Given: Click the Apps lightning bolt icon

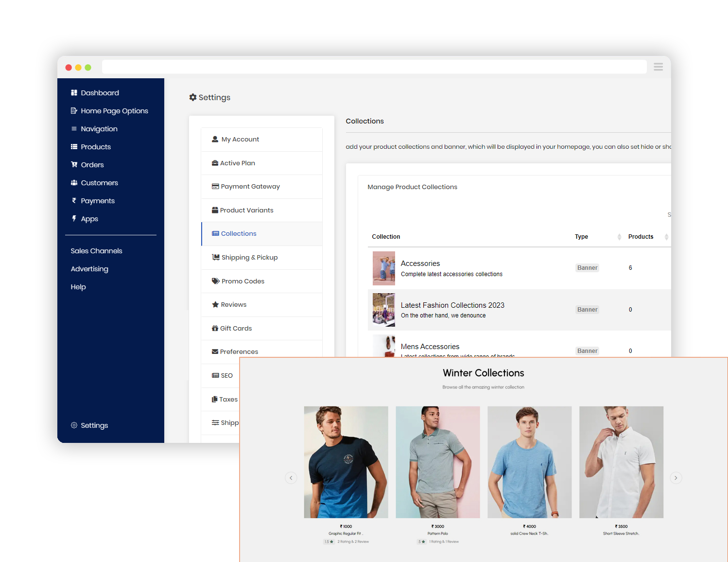Looking at the screenshot, I should pos(74,219).
